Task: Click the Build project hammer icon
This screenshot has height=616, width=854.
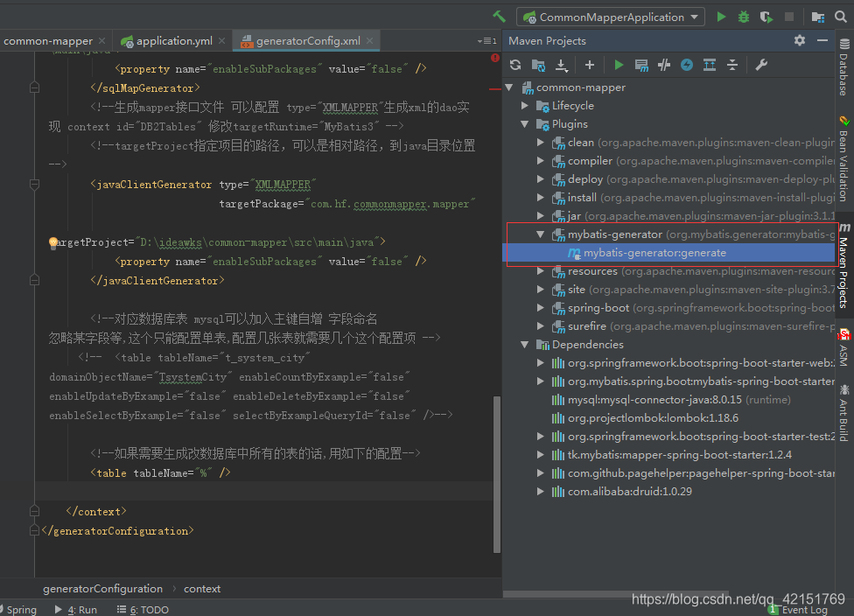Action: coord(499,17)
